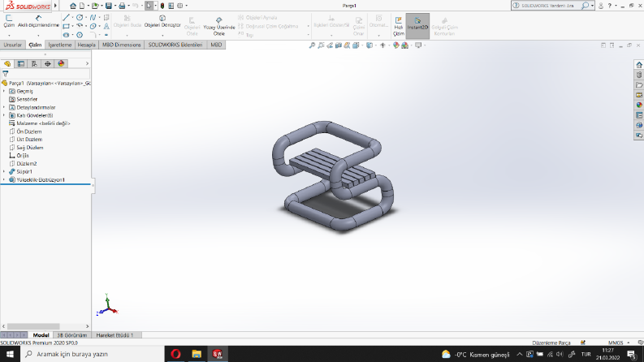Select the Circle sketch tool

pos(80,17)
